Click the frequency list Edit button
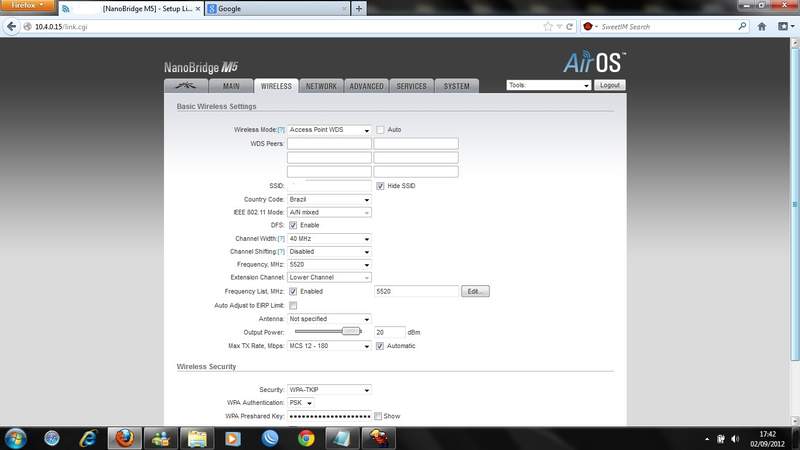The width and height of the screenshot is (800, 450). click(x=475, y=291)
